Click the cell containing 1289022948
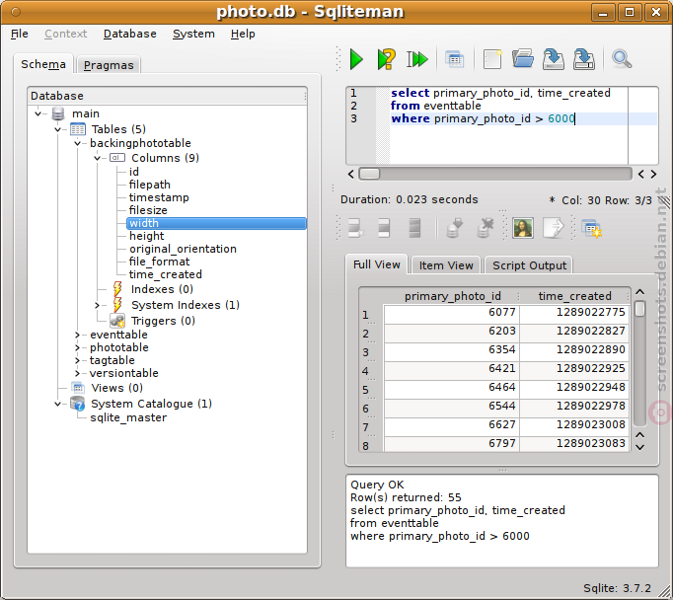 point(575,388)
